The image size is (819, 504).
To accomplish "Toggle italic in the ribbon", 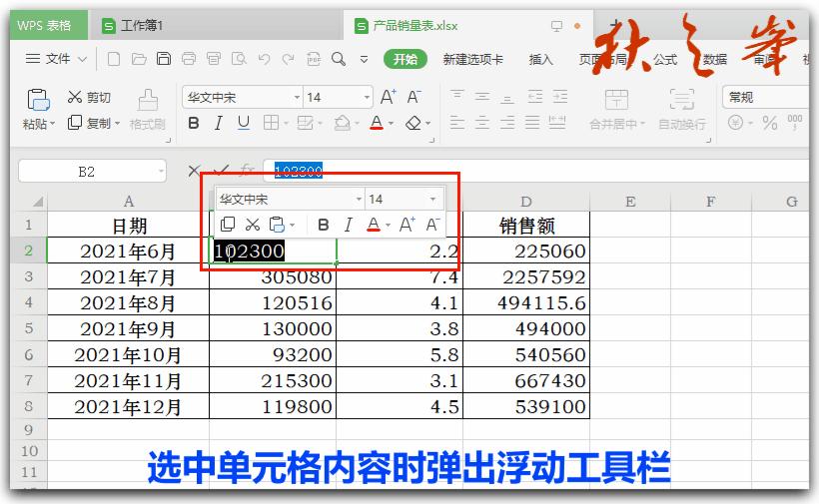I will tap(218, 123).
